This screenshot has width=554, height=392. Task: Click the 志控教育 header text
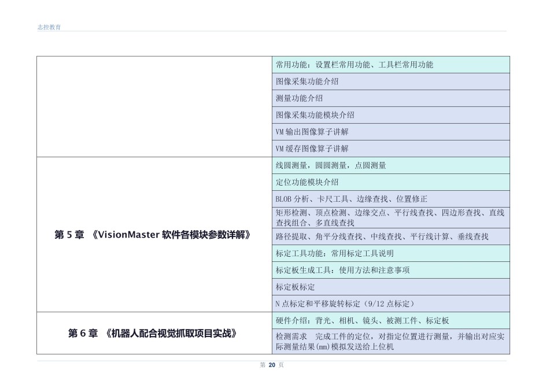(x=49, y=27)
